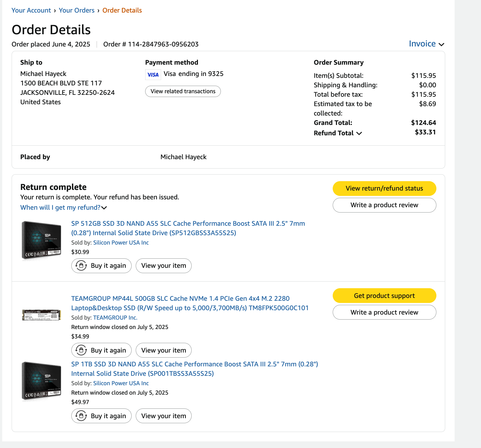Screen dimensions: 481x448
Task: Expand the Invoice dropdown
Action: point(426,44)
